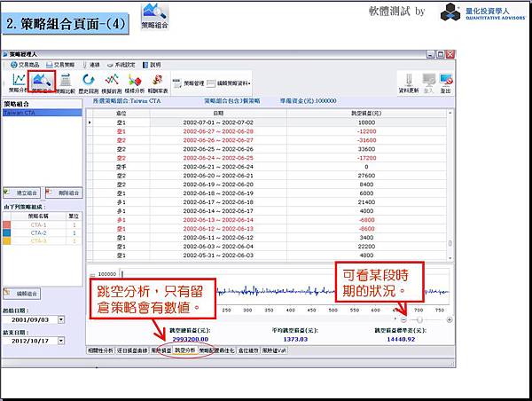Click the 日期 column header
The height and width of the screenshot is (401, 532).
coord(218,113)
